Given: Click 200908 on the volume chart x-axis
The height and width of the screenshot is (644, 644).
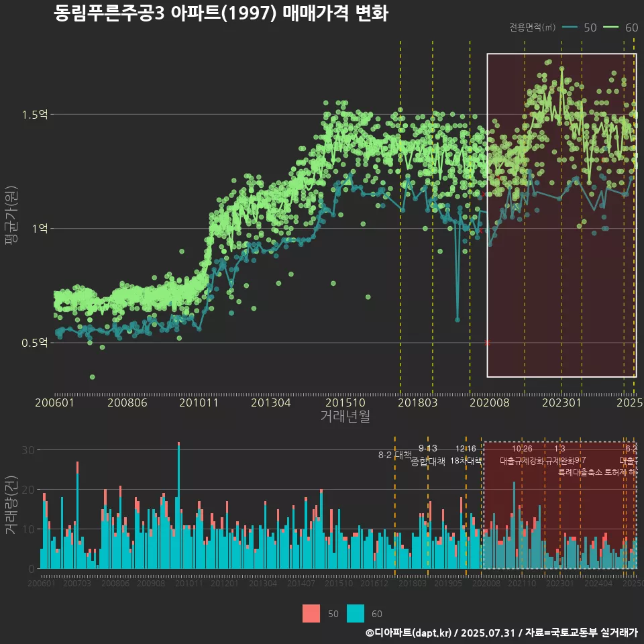Looking at the screenshot, I should (x=151, y=583).
